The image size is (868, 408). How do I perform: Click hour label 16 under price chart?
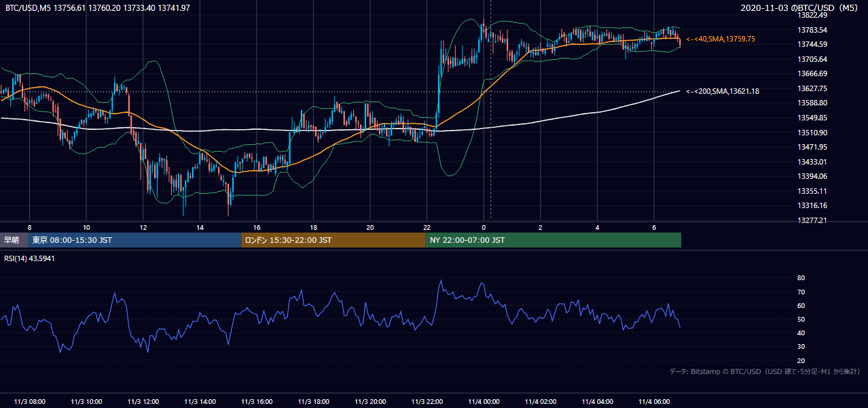(x=257, y=227)
